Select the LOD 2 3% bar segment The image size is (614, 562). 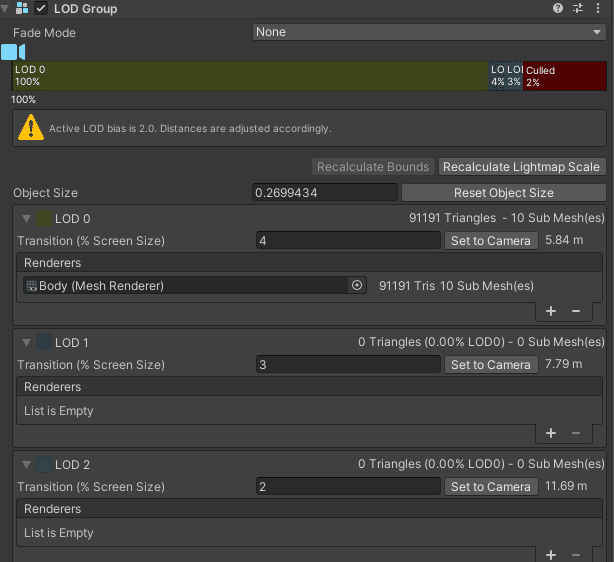pyautogui.click(x=514, y=76)
